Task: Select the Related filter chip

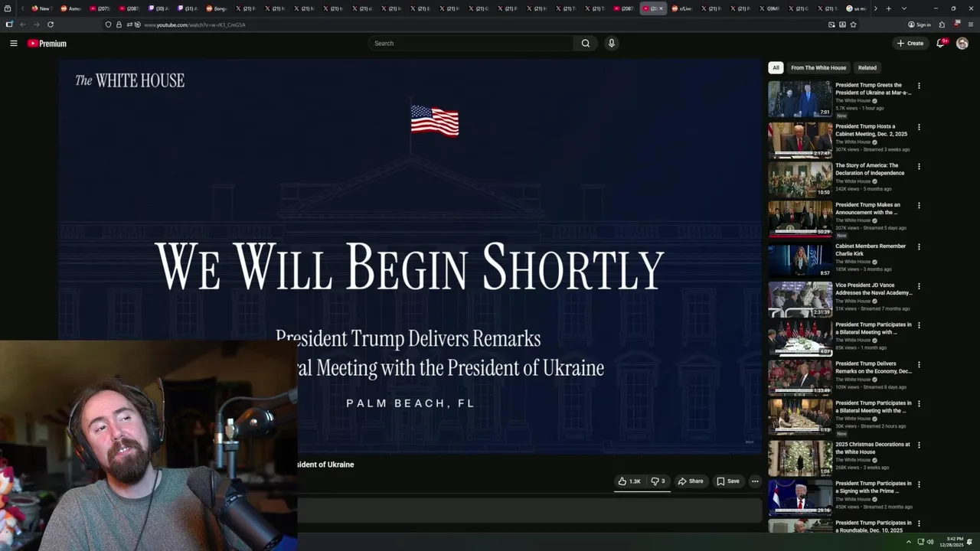Action: 867,67
